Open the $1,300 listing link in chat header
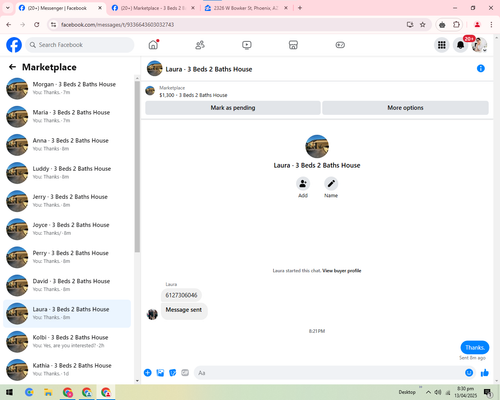This screenshot has width=500, height=400. [193, 95]
